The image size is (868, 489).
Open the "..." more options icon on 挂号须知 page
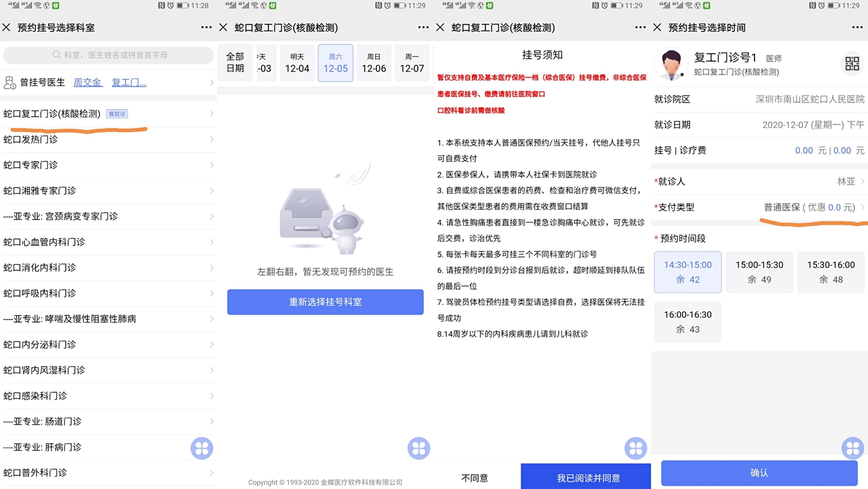(640, 27)
